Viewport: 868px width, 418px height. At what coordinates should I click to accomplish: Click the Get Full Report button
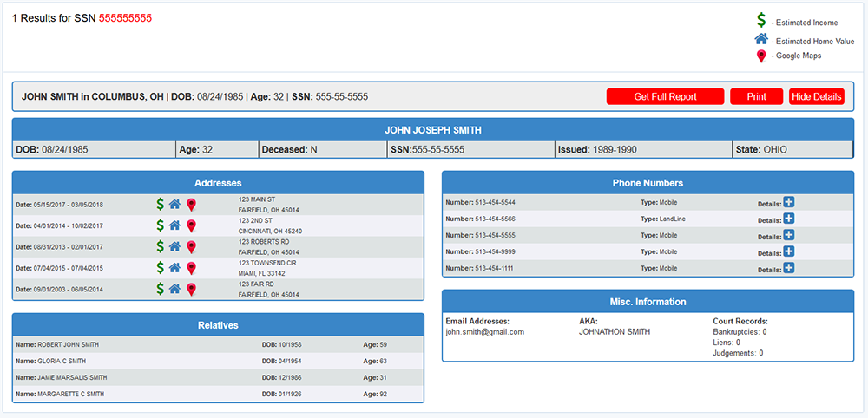coord(666,97)
